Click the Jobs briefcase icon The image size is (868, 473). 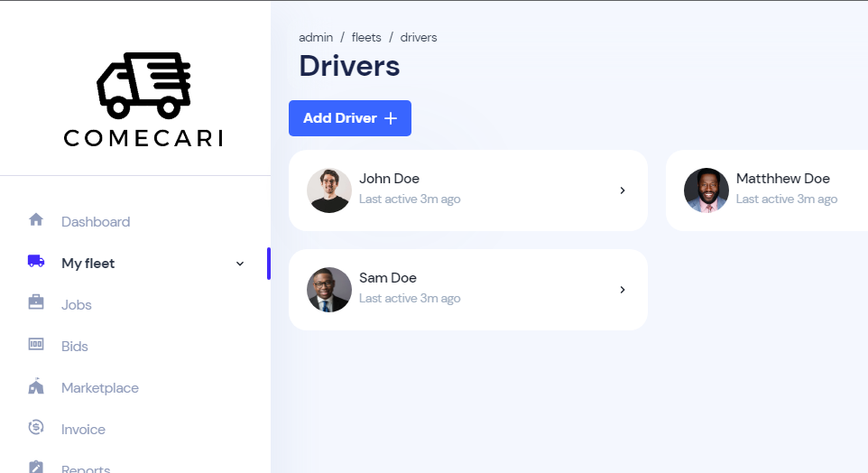(x=36, y=302)
